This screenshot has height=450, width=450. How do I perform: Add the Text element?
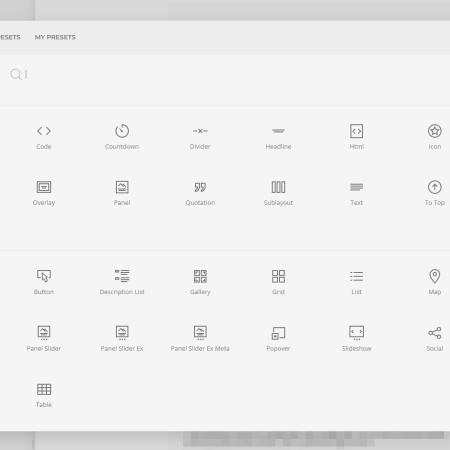(357, 193)
